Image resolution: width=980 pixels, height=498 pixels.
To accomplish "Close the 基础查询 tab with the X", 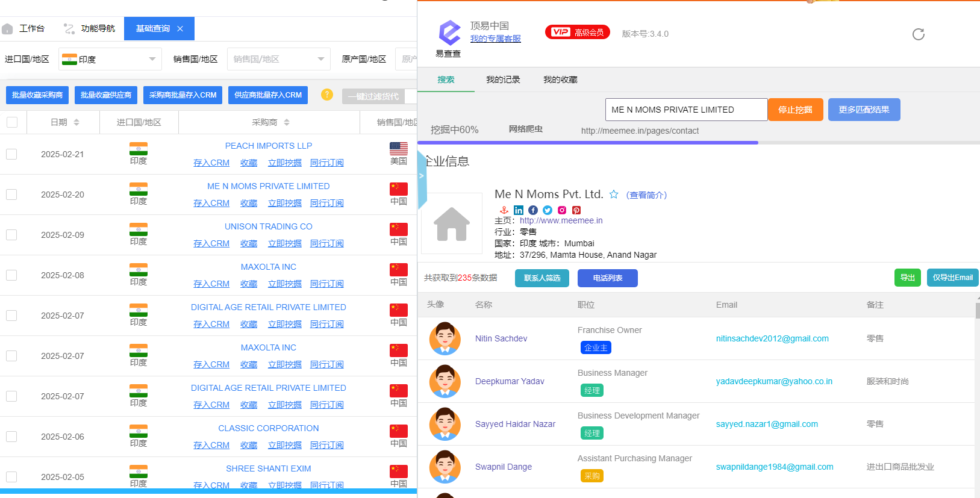I will pyautogui.click(x=180, y=28).
